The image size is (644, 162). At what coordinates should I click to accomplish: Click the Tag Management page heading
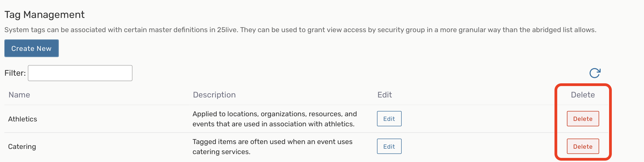(x=44, y=15)
